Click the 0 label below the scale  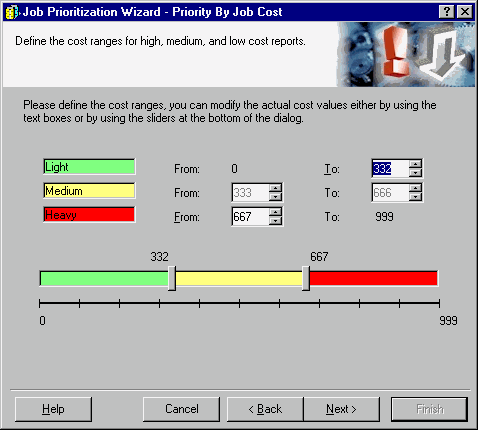[42, 321]
